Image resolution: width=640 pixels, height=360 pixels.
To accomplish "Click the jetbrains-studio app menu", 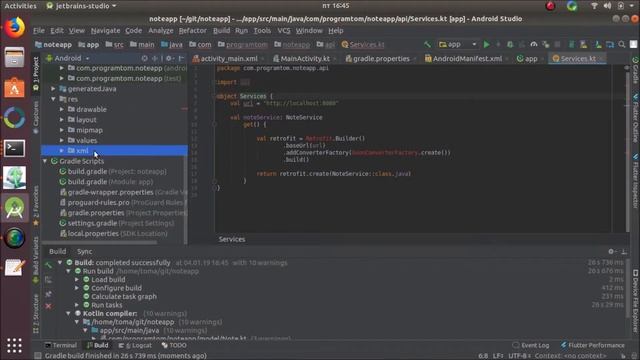I will [81, 6].
